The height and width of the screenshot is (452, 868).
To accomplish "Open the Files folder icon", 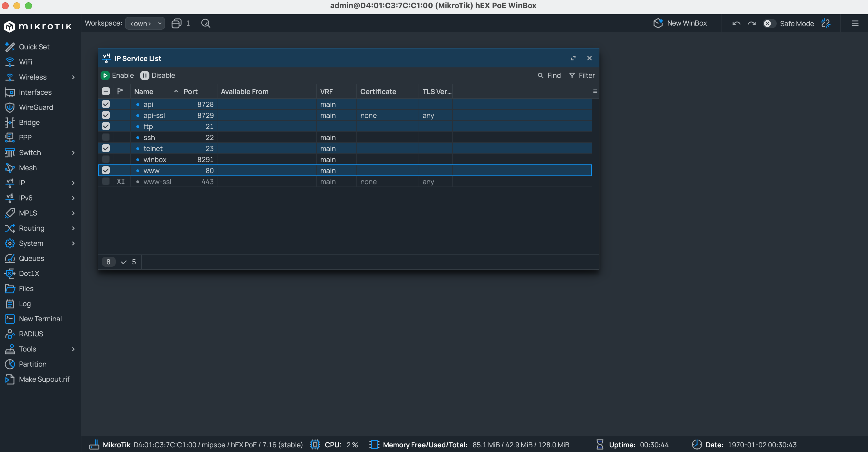I will click(10, 289).
